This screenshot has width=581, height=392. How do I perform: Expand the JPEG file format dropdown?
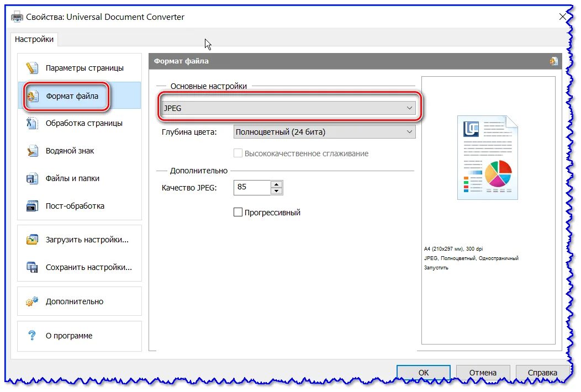pos(289,108)
